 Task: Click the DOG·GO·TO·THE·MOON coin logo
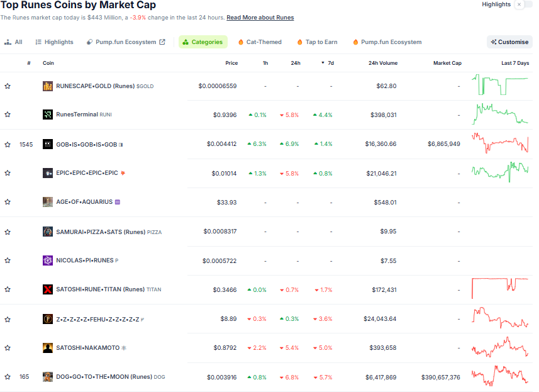[x=48, y=376]
